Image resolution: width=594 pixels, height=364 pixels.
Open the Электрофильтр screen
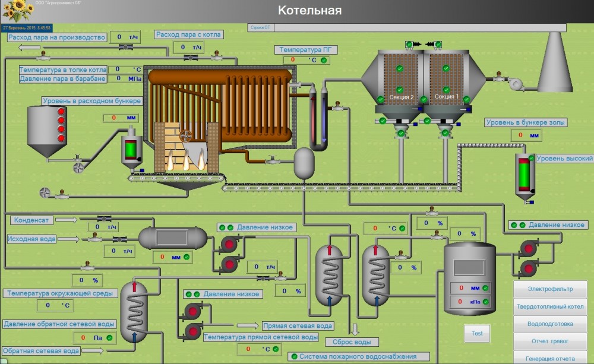click(550, 289)
